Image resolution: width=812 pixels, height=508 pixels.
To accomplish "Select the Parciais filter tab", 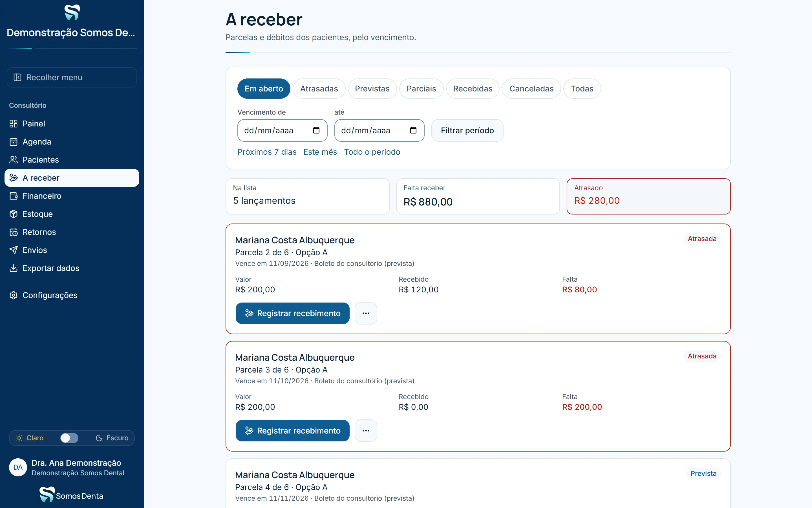I will 421,89.
